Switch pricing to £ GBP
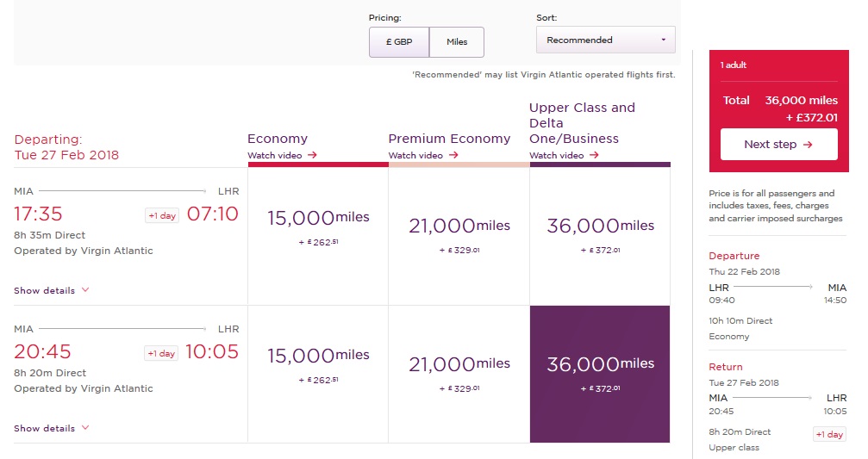Viewport: 868px width, 459px height. coord(398,42)
